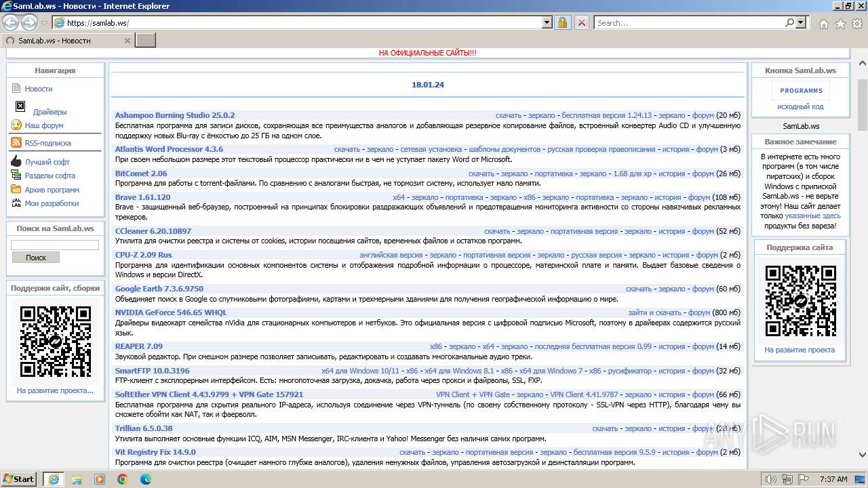Open the recent pages dropdown arrow
Image resolution: width=868 pixels, height=488 pixels.
point(45,22)
